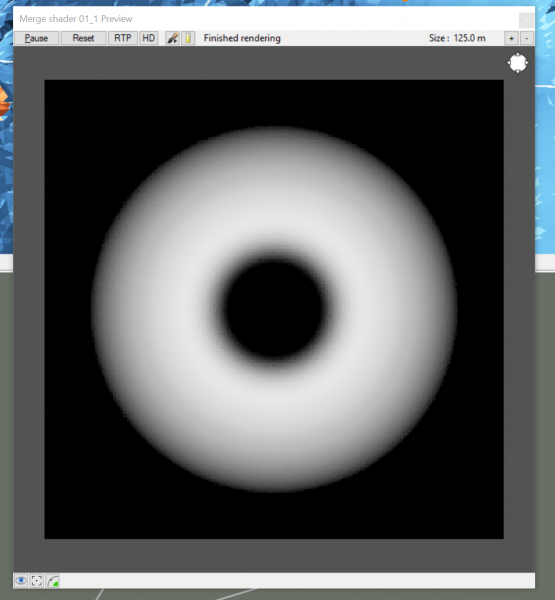Toggle RTP preview mode
This screenshot has width=555, height=600.
122,38
